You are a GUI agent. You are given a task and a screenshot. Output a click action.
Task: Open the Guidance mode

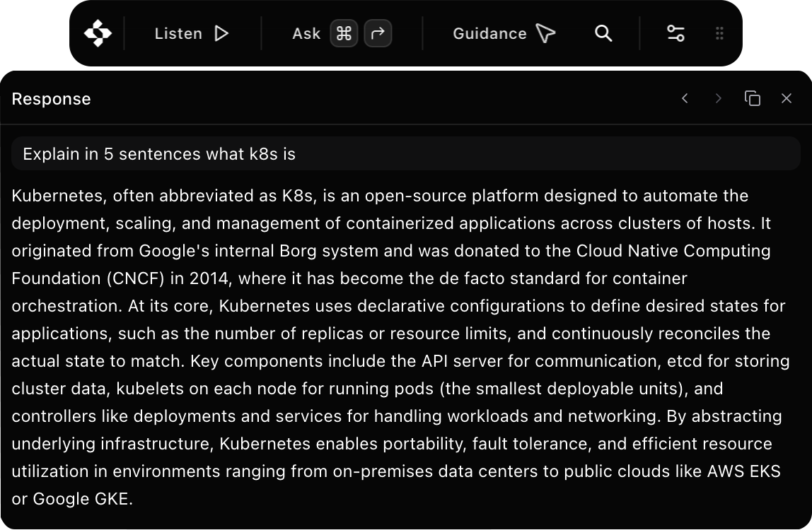coord(489,33)
